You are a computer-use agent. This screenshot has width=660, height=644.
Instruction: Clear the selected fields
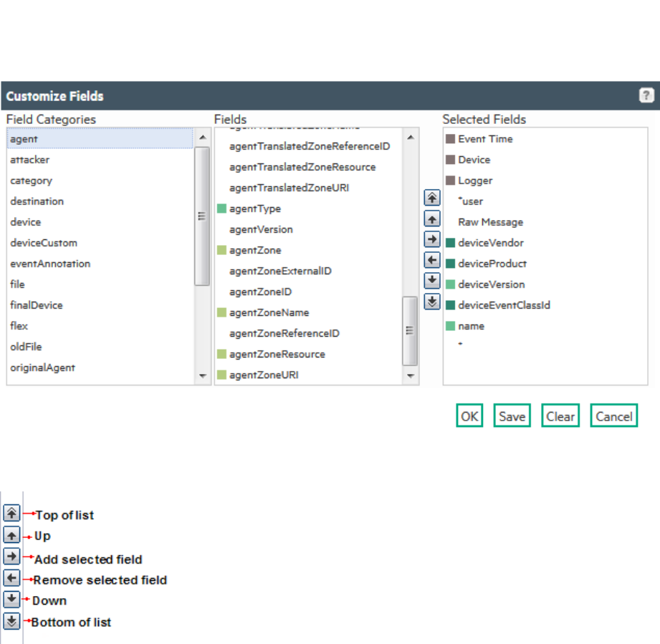pyautogui.click(x=560, y=415)
